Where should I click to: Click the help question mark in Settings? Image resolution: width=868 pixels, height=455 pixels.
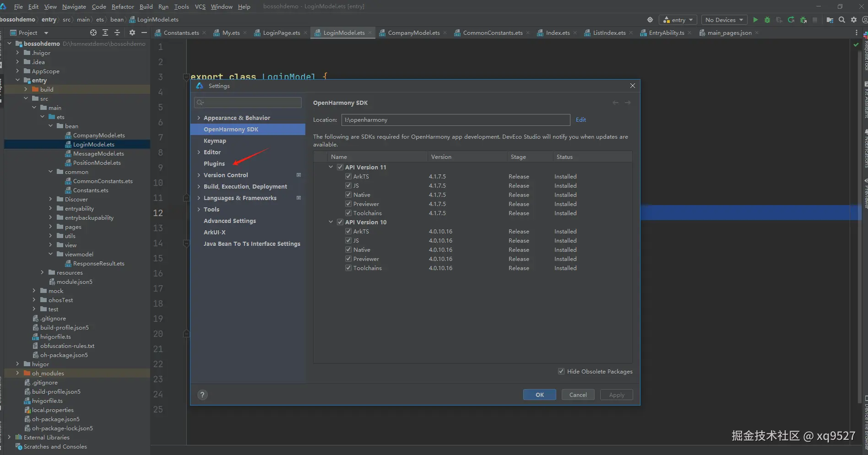(202, 395)
